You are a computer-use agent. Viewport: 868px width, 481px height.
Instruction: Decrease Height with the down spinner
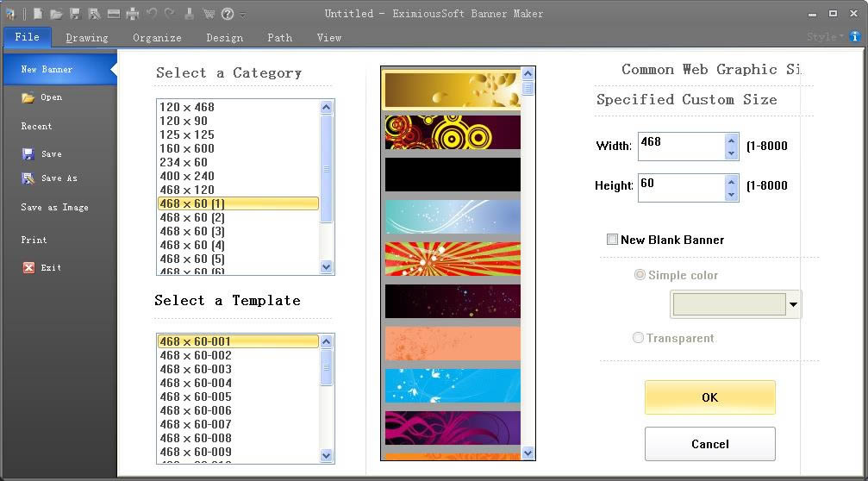click(x=731, y=194)
